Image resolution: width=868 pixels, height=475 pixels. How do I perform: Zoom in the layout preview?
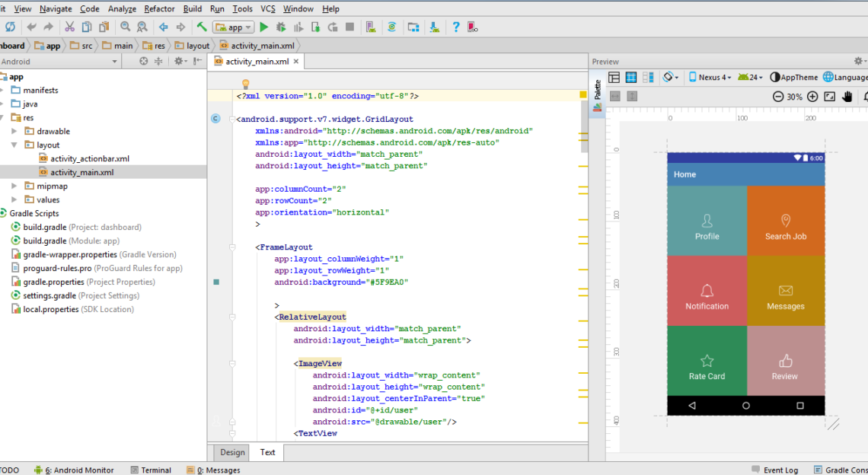(812, 97)
